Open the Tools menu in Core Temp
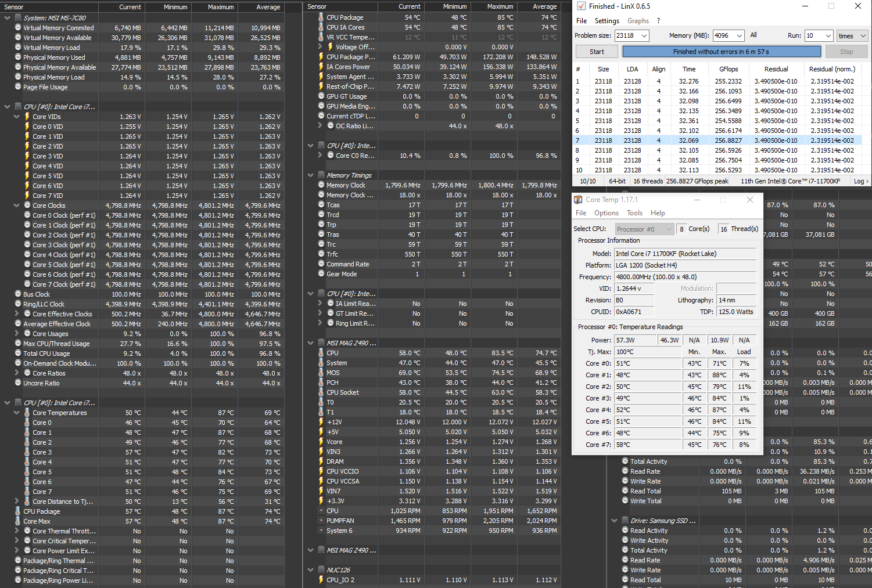The width and height of the screenshot is (872, 588). coord(635,213)
